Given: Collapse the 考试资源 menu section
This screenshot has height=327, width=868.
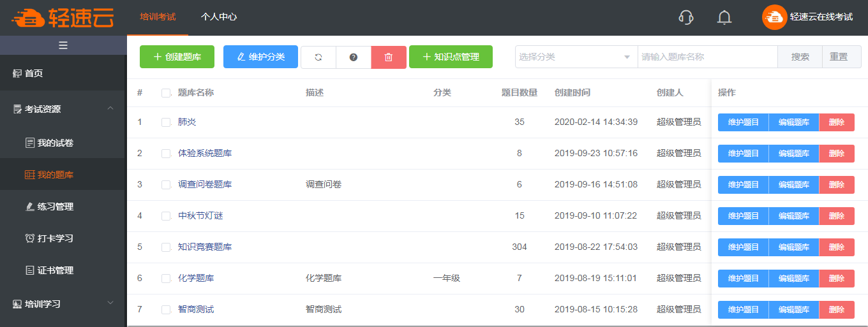Looking at the screenshot, I should coord(63,109).
